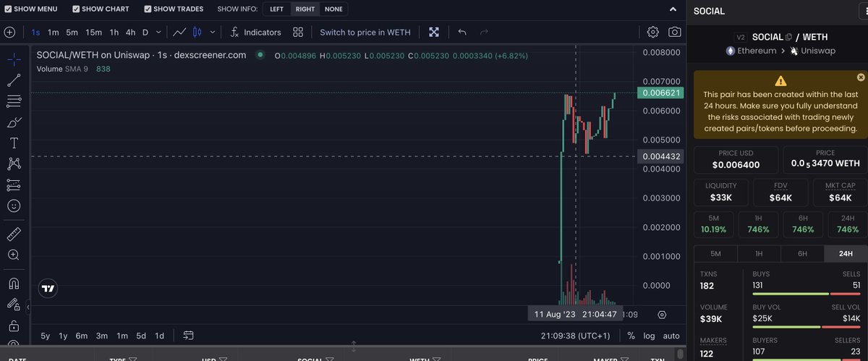Toggle auto scale on price axis

click(x=671, y=336)
